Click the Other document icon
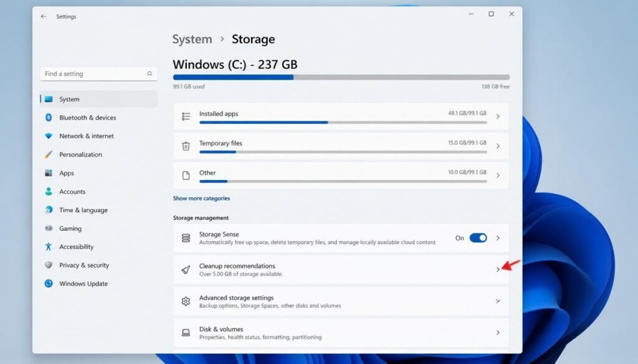The width and height of the screenshot is (638, 364). pyautogui.click(x=186, y=175)
